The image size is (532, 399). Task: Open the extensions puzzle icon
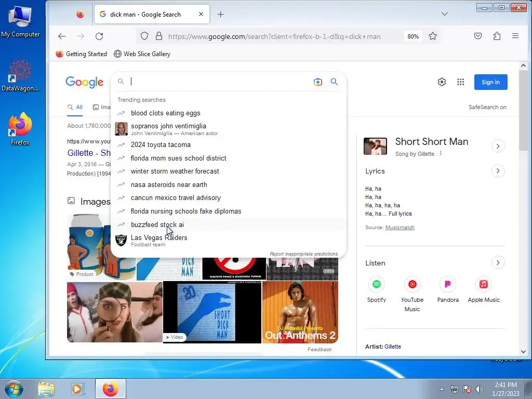click(497, 36)
